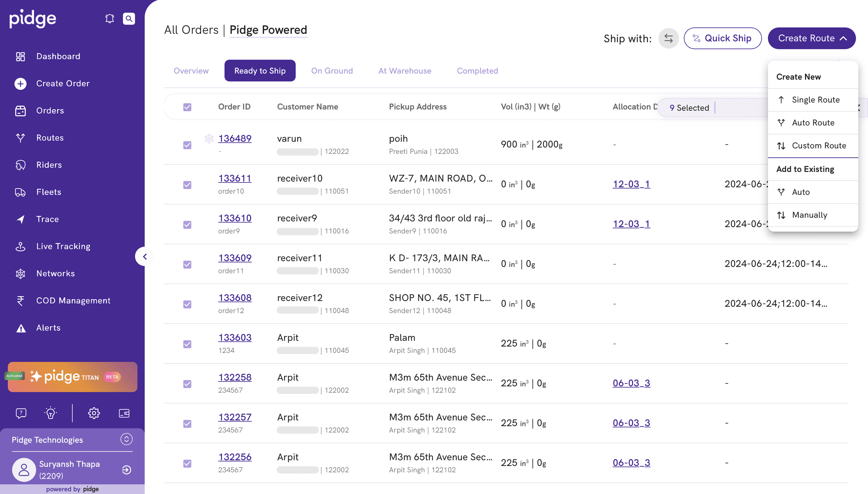Uncheck order 136489 checkbox
The width and height of the screenshot is (868, 494).
click(x=187, y=145)
